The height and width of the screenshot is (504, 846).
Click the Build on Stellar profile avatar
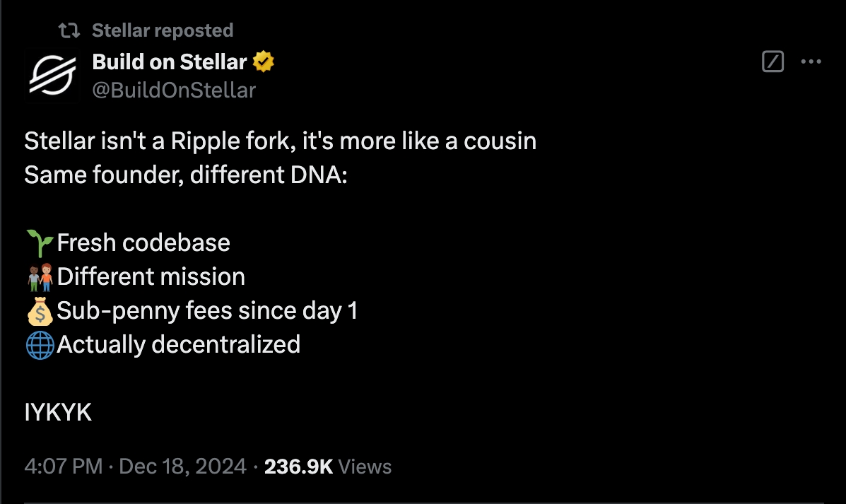click(53, 74)
